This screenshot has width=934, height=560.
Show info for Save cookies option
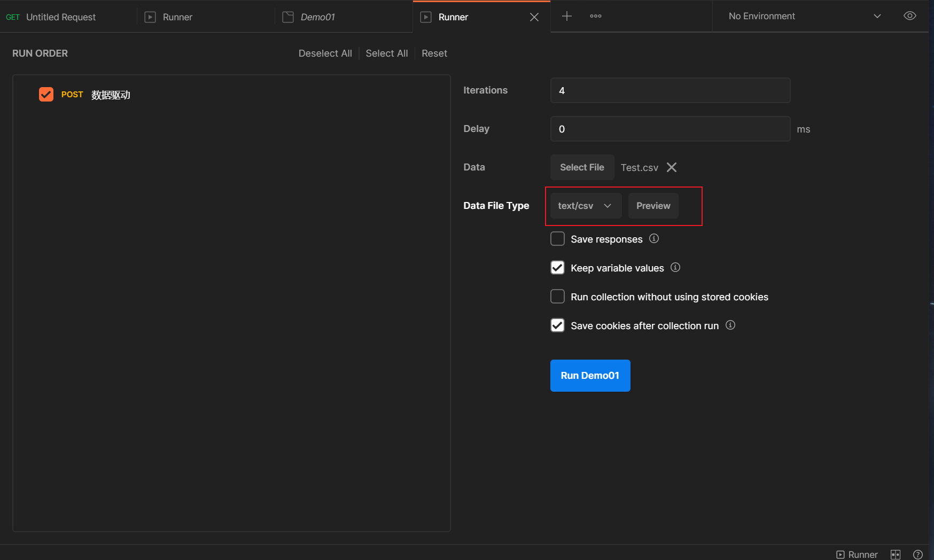pos(730,325)
